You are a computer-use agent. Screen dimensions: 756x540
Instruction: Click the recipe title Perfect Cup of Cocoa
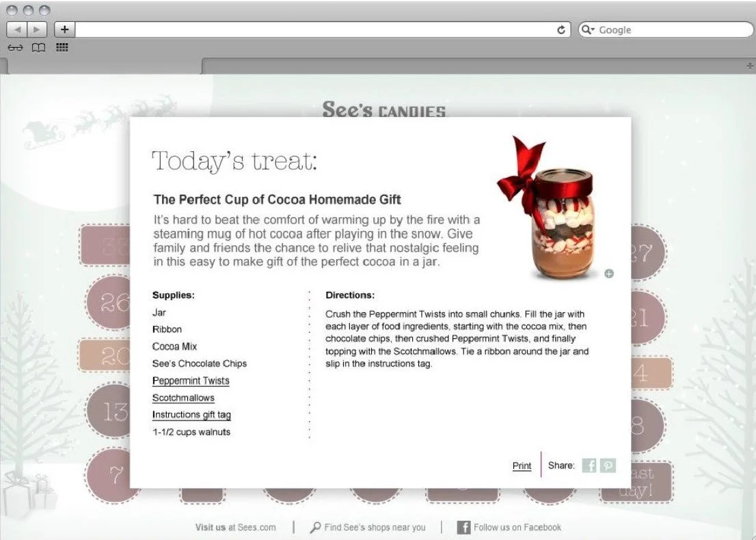coord(278,200)
